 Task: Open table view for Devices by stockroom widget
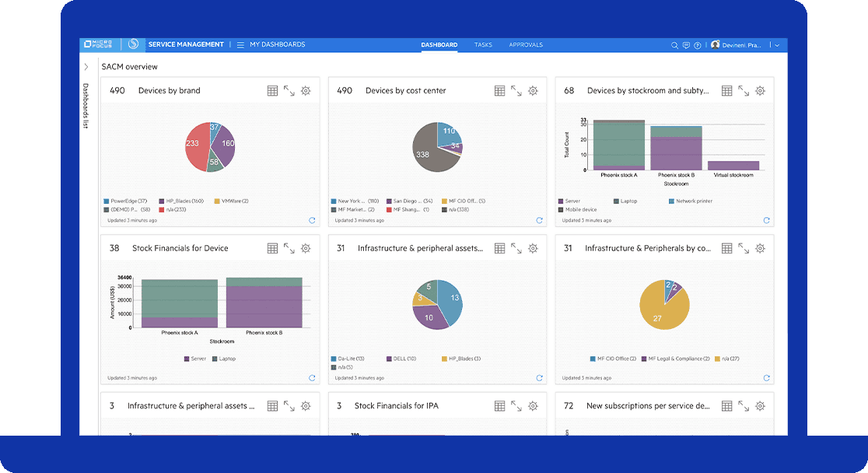pos(727,91)
